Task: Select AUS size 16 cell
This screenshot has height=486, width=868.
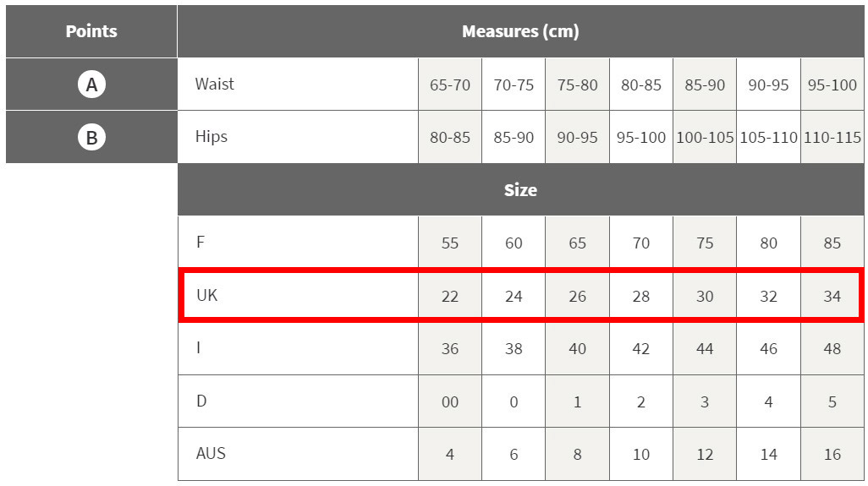Action: pos(832,454)
